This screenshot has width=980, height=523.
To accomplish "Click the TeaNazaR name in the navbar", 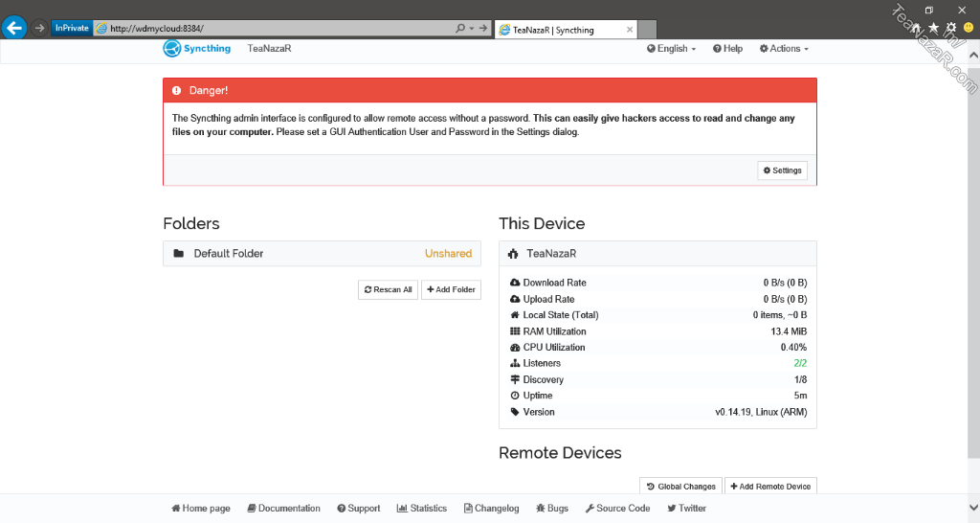I will pos(269,48).
